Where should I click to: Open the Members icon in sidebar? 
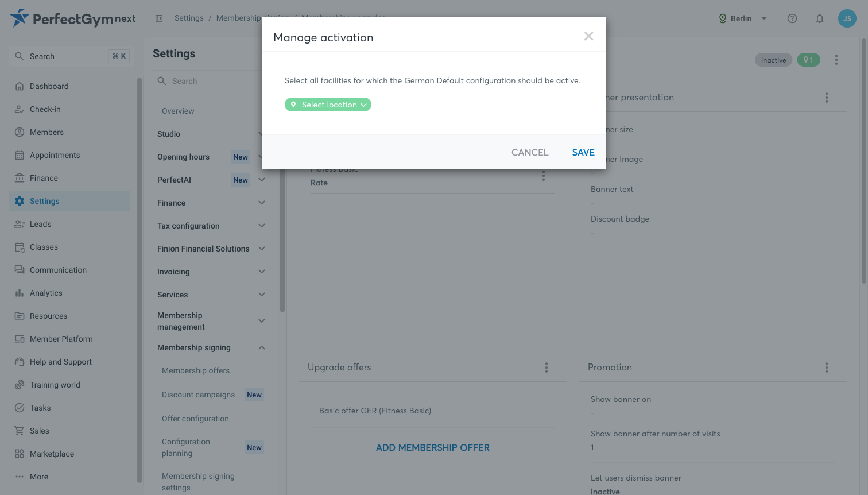click(20, 132)
